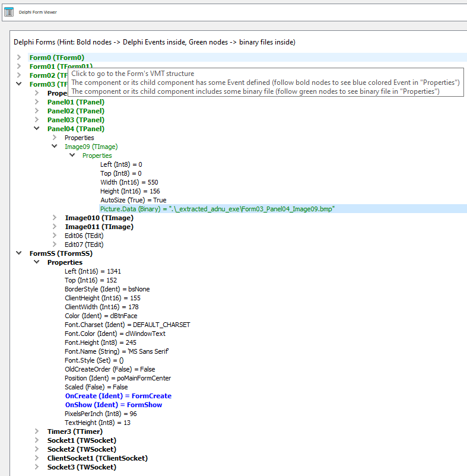Expand the Form01 tree node arrow

click(19, 66)
